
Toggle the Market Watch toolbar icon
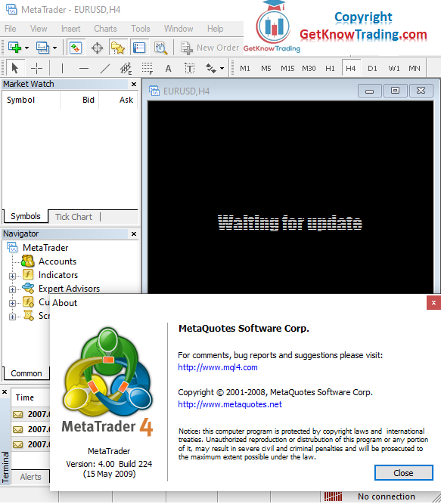tap(76, 48)
